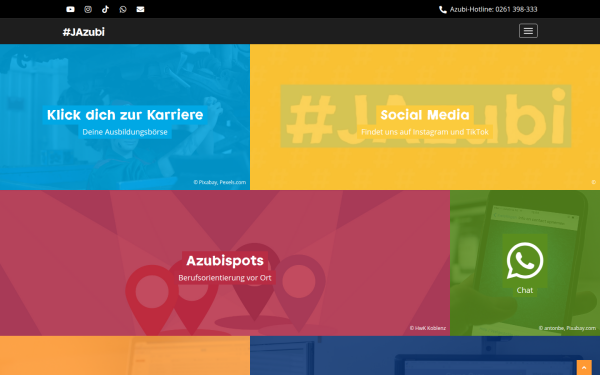Click the Deine Ausbildungsbörse subtitle
This screenshot has height=375, width=600.
pyautogui.click(x=125, y=132)
